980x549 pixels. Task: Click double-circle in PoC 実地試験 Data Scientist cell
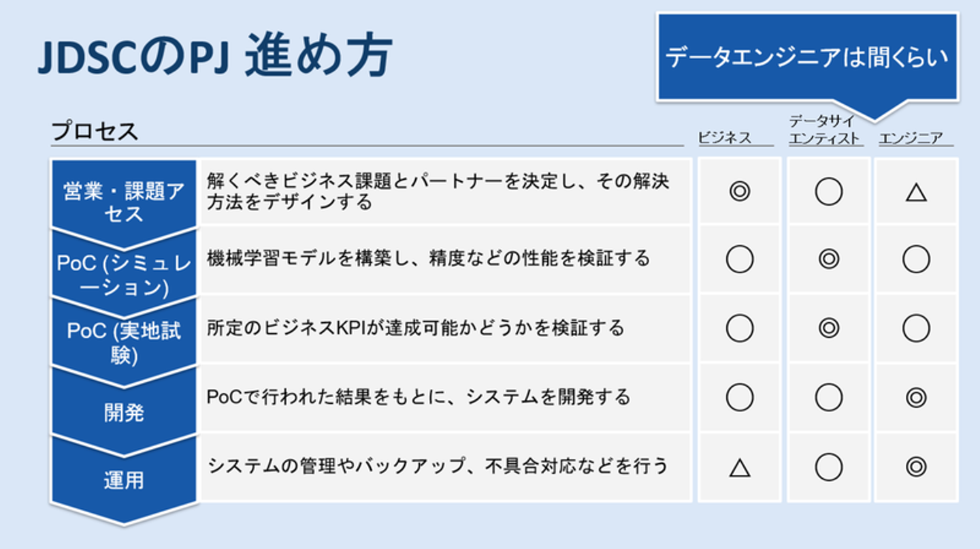point(828,329)
